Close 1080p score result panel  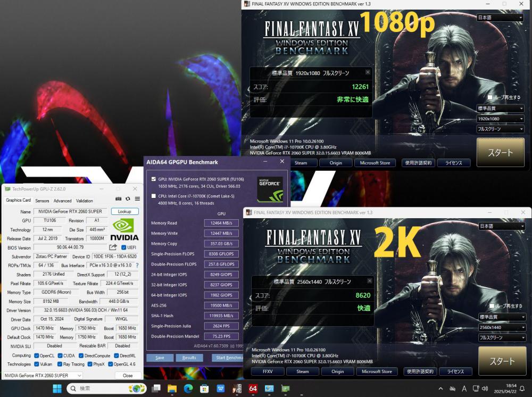368,72
